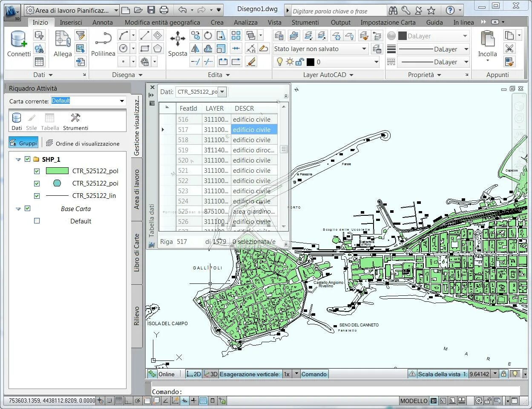Click the print icon in title bar
The height and width of the screenshot is (409, 532).
164,10
